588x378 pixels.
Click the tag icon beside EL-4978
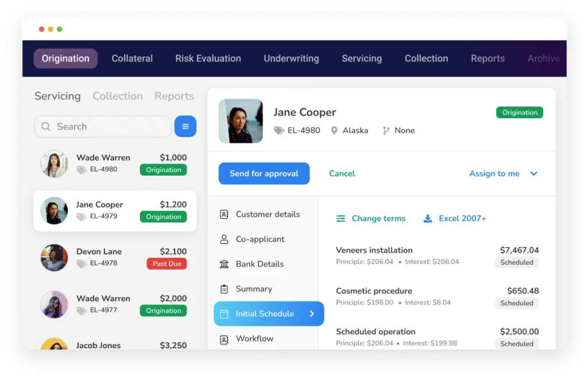point(82,263)
